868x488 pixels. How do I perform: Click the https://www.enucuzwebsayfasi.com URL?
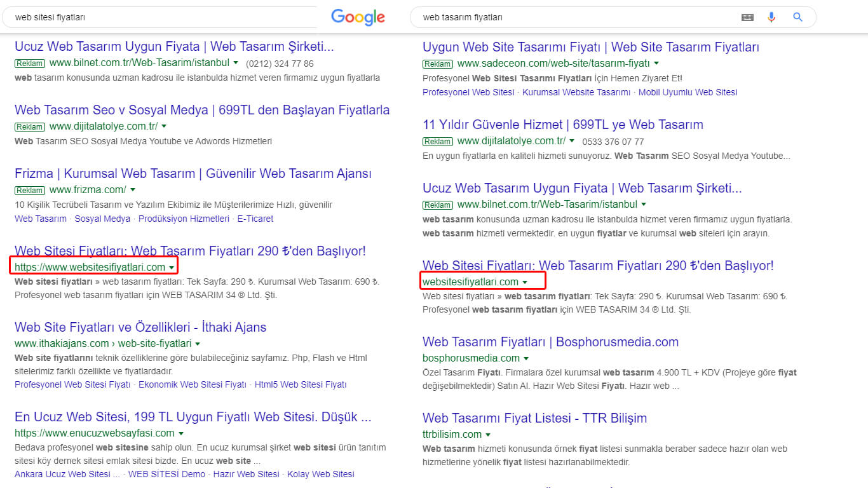coord(95,433)
